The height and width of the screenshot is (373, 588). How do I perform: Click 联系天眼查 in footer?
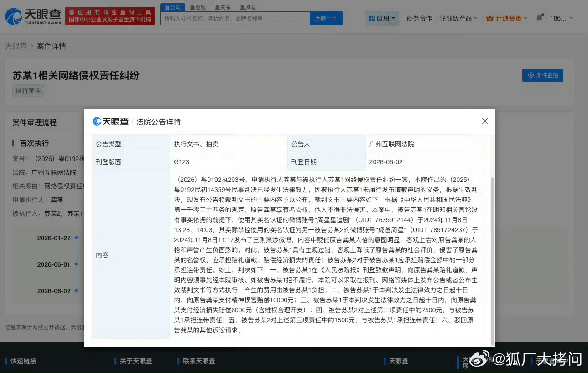pos(199,361)
